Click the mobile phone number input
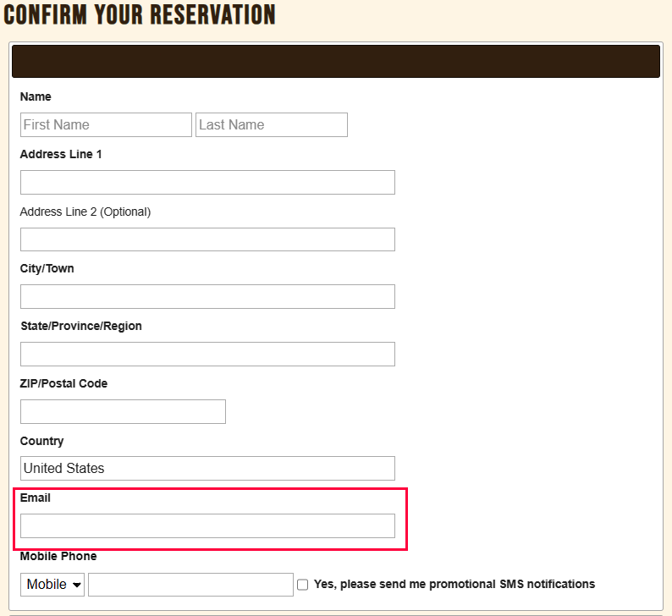Viewport: 672px width, 616px height. (190, 585)
